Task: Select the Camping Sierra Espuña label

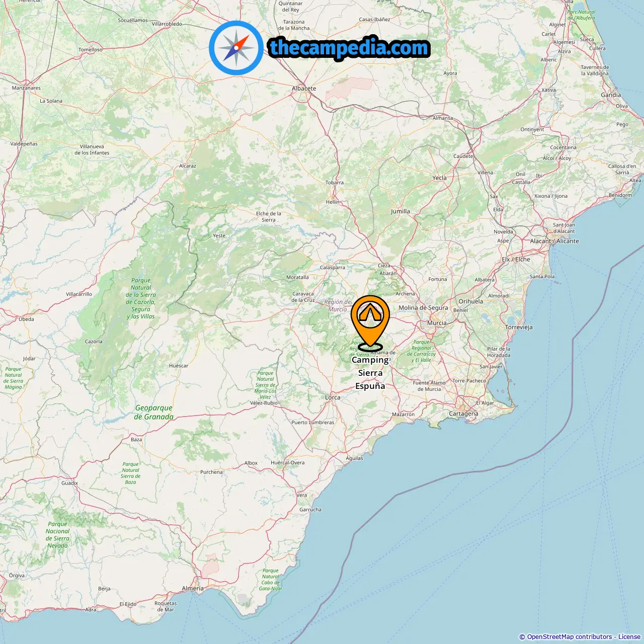Action: click(370, 373)
